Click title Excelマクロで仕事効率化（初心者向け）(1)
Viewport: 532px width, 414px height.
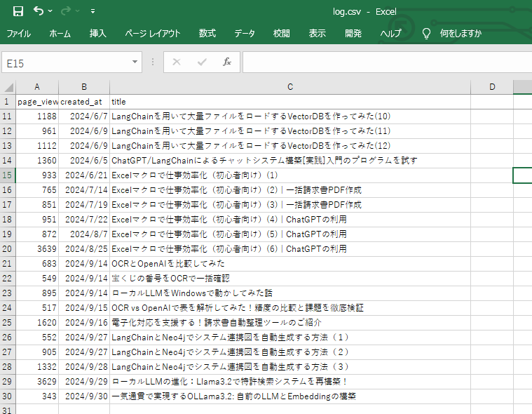(290, 175)
